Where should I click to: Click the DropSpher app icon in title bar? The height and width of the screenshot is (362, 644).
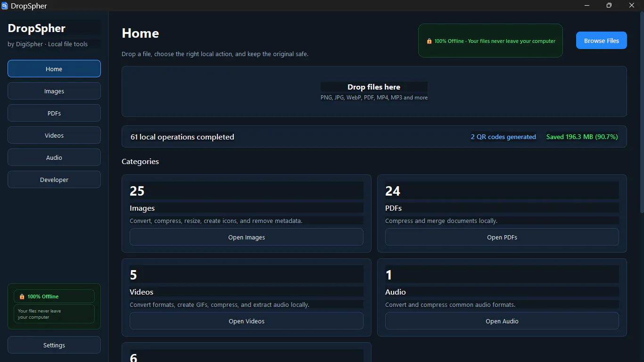[5, 6]
